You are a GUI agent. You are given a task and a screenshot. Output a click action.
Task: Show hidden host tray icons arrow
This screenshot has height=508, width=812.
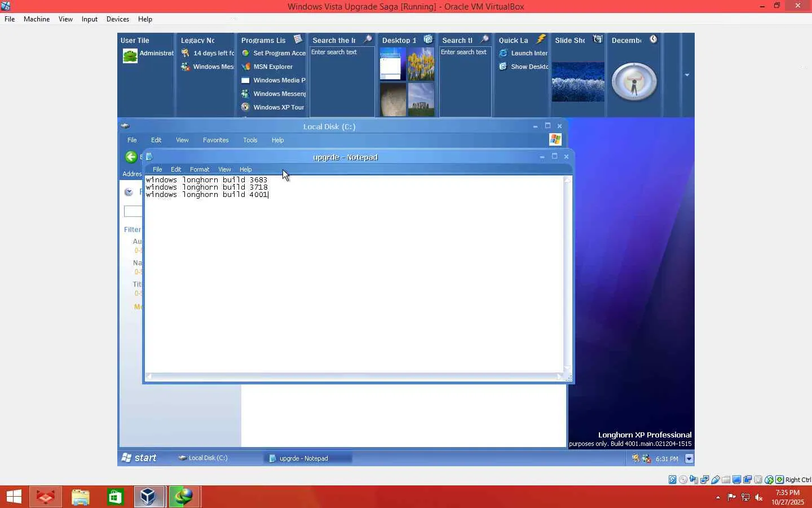(x=718, y=497)
